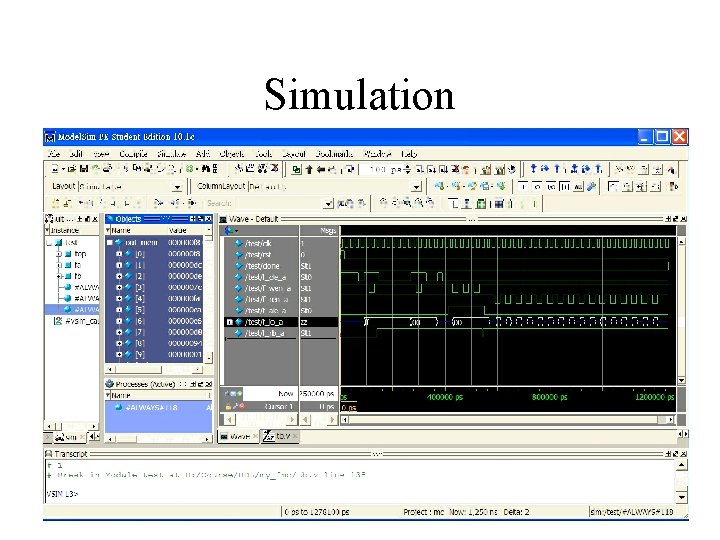Collapse the test instance in the tree
Image resolution: width=720 pixels, height=540 pixels.
point(49,242)
